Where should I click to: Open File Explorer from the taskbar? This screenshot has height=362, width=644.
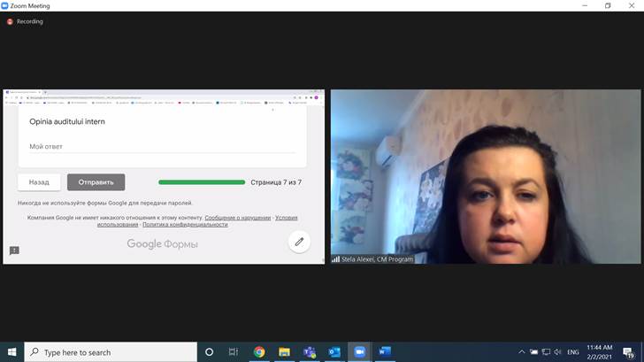[284, 352]
